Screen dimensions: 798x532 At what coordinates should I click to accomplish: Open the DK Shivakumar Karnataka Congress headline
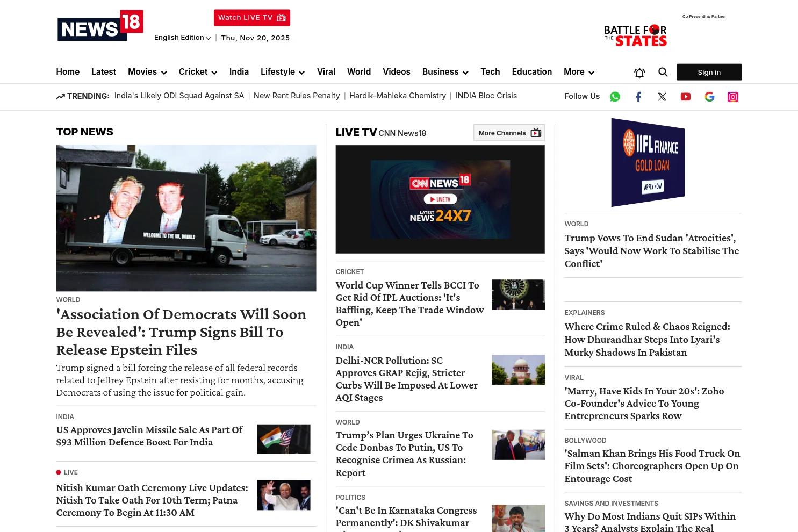pos(406,518)
